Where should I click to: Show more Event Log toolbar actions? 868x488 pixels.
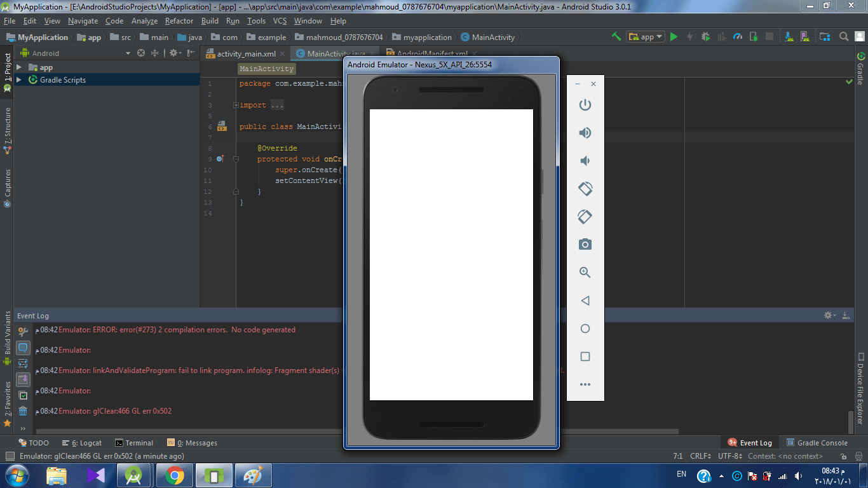(23, 428)
